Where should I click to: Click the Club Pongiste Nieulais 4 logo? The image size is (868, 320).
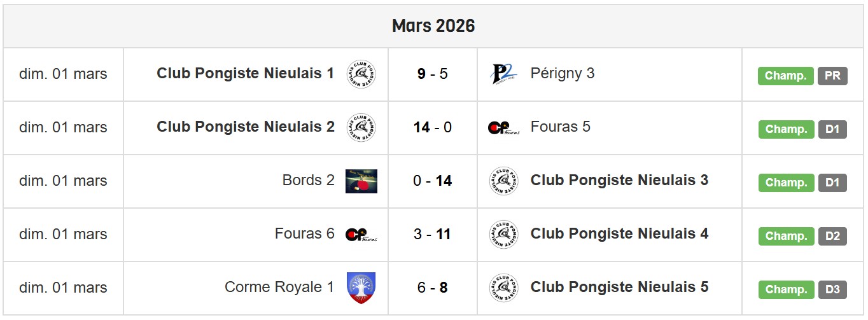(x=503, y=235)
